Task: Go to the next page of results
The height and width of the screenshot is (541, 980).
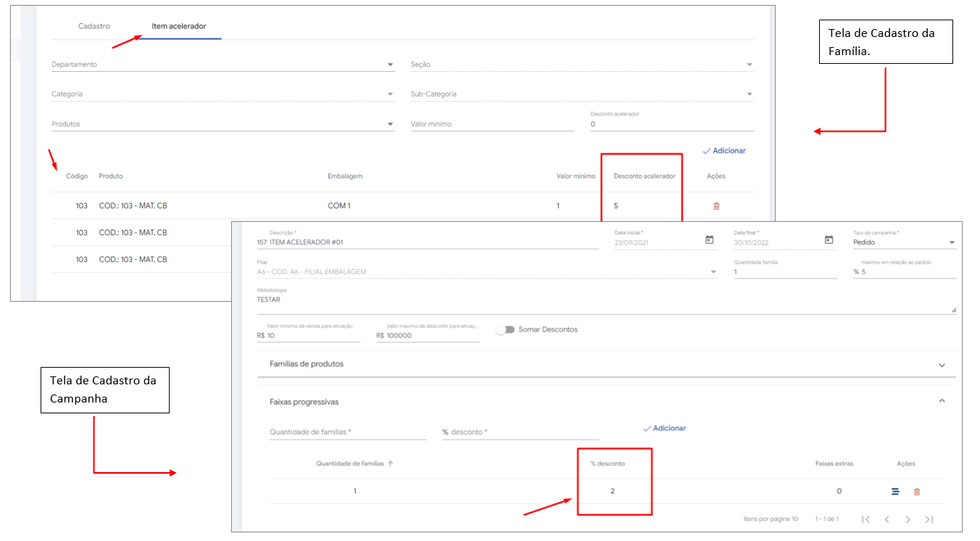Action: [x=908, y=519]
